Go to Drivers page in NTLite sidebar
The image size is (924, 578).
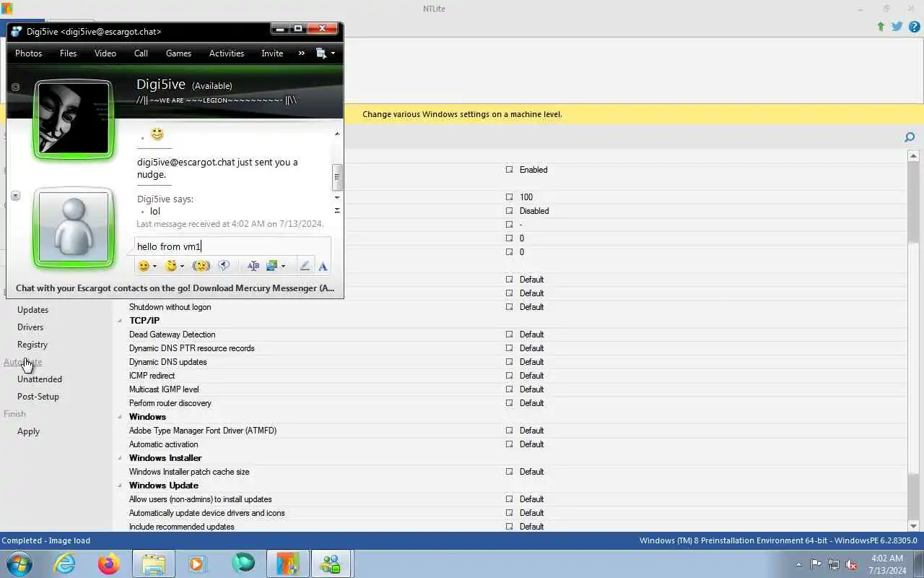[x=30, y=327]
